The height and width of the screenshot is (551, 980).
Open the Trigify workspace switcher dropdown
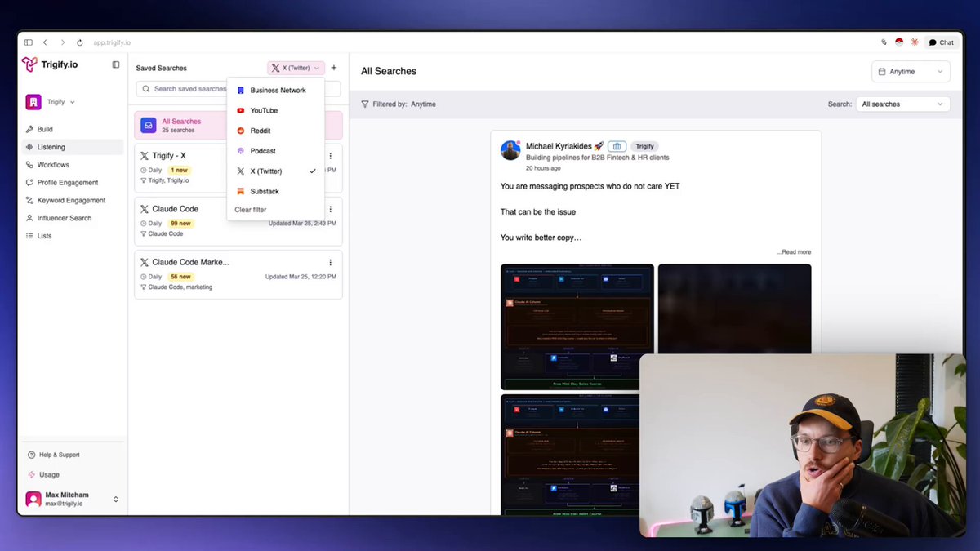[x=51, y=102]
